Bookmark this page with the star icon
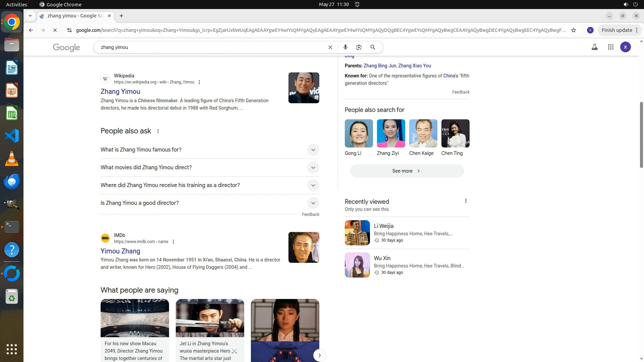 (x=574, y=30)
